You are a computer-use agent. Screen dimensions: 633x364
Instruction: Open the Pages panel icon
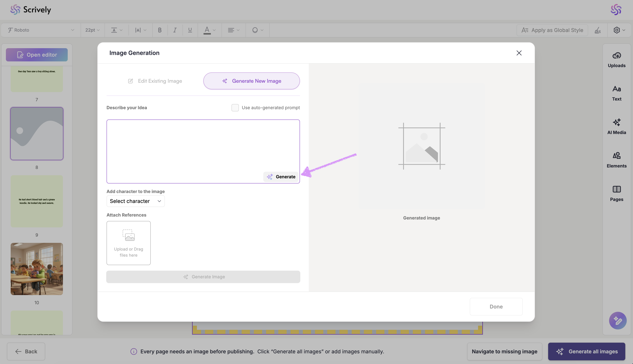tap(616, 189)
